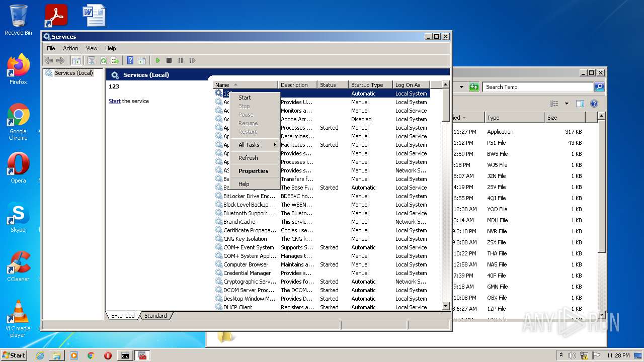
Task: Open CCleaner desktop shortcut
Action: point(18,266)
